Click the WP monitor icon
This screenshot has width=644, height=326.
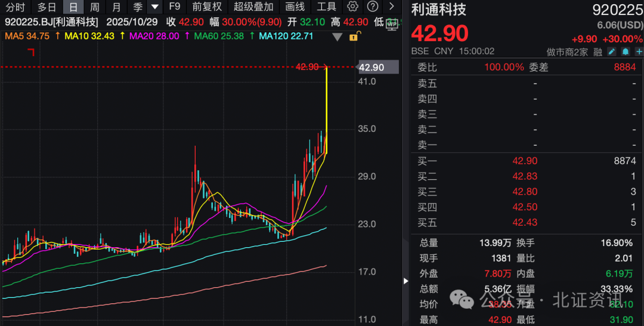click(x=392, y=24)
